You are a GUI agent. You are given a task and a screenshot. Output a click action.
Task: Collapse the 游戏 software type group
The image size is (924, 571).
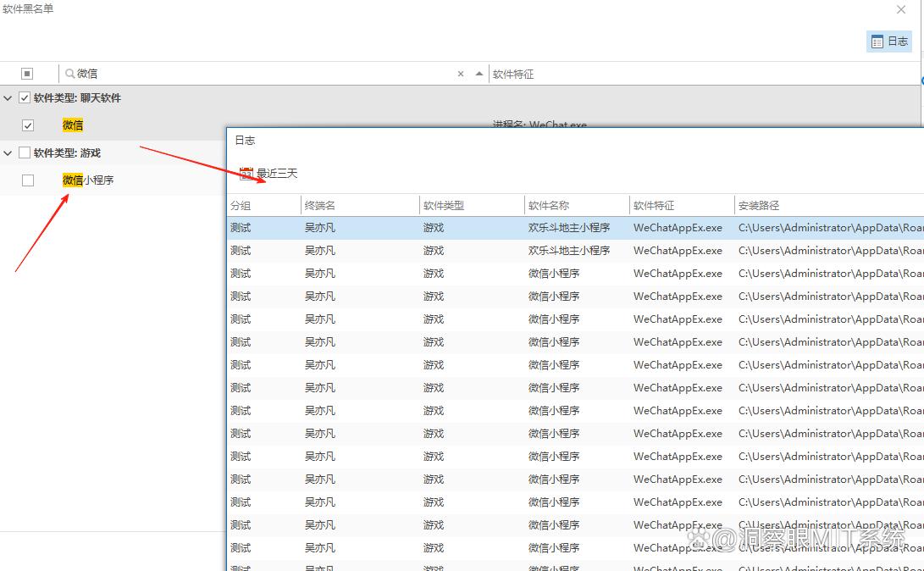click(x=8, y=153)
